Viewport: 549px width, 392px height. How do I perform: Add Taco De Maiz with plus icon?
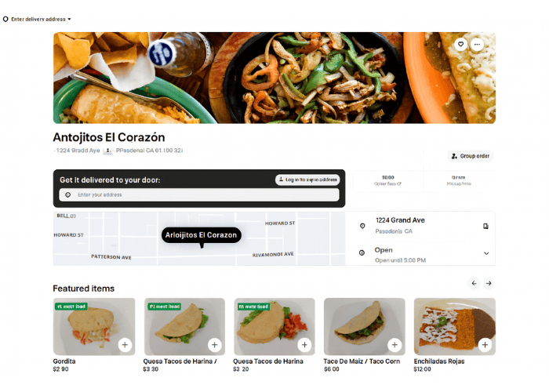pyautogui.click(x=394, y=345)
